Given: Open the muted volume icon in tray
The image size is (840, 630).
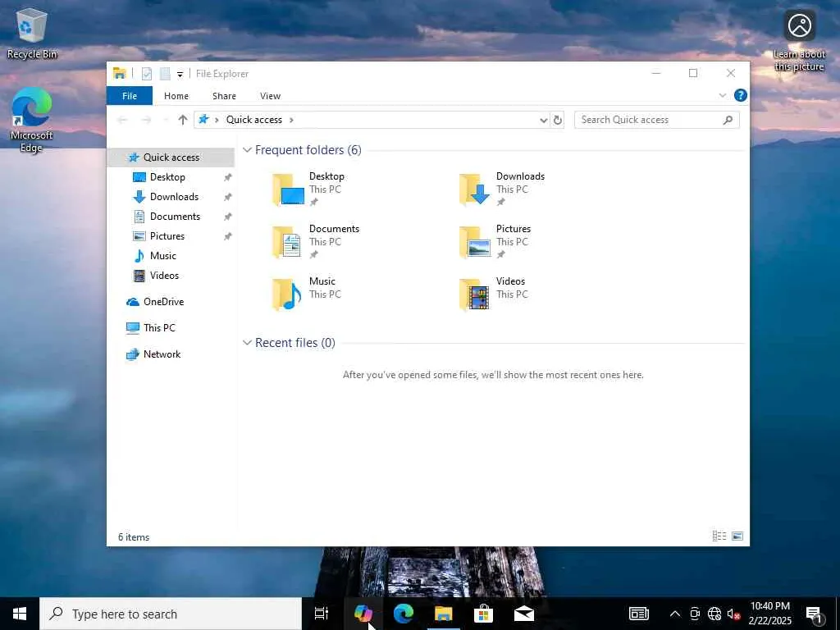Looking at the screenshot, I should (x=733, y=614).
